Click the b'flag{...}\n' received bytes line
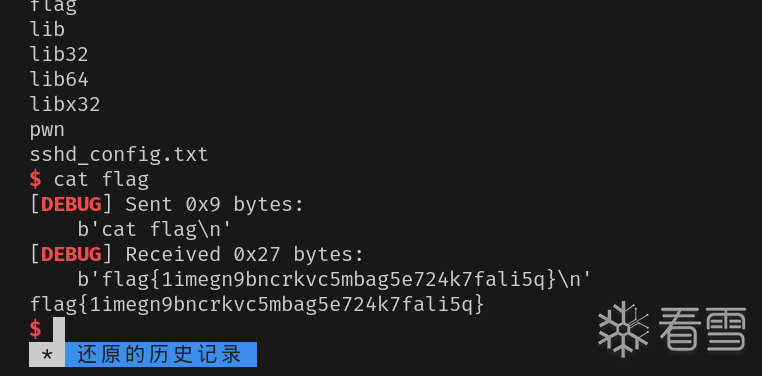762x376 pixels. (x=334, y=280)
